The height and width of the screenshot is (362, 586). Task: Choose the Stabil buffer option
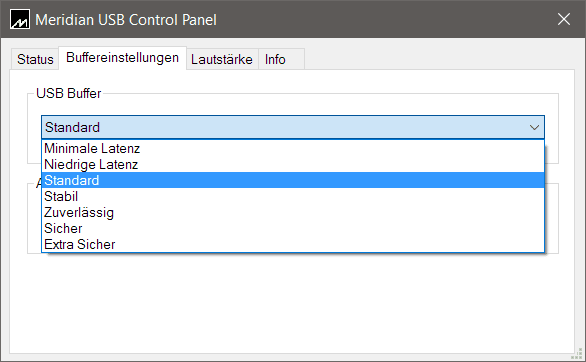click(293, 197)
